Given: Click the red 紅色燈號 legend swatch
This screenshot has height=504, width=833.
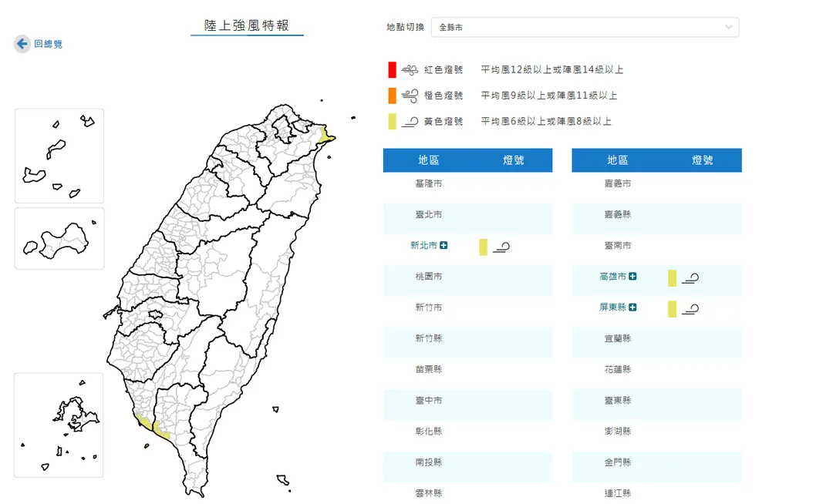Looking at the screenshot, I should (x=392, y=69).
